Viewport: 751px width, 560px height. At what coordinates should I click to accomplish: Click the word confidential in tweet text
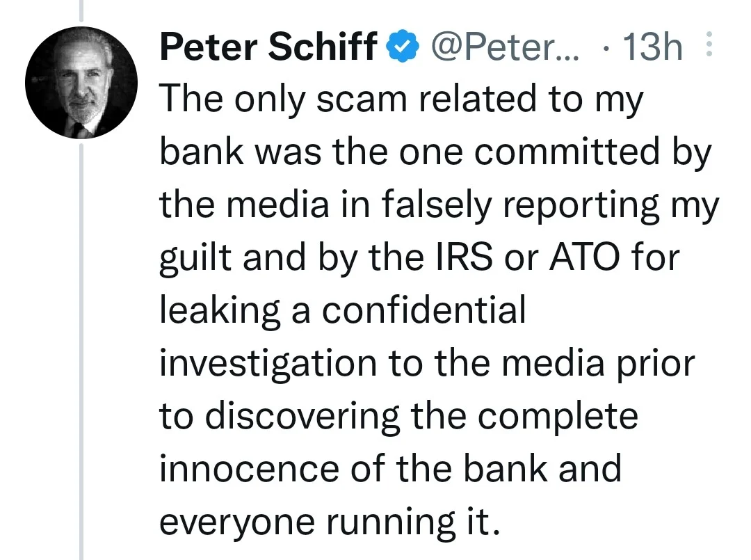coord(423,310)
